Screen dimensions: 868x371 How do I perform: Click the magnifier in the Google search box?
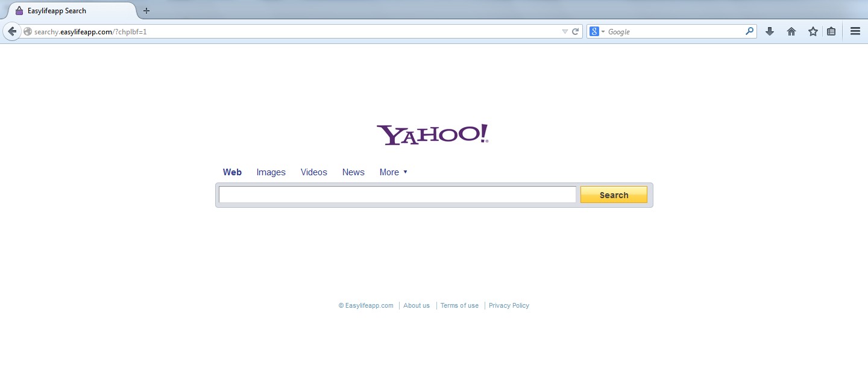pos(749,31)
